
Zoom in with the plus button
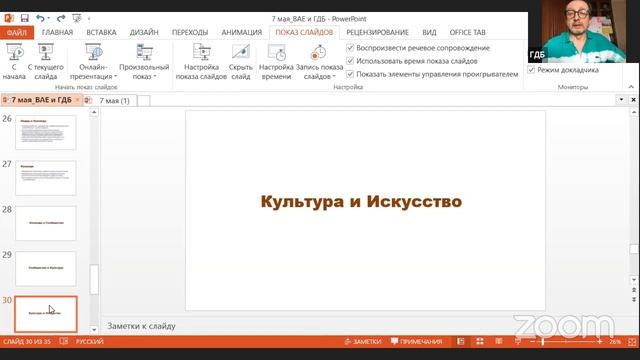pyautogui.click(x=600, y=341)
